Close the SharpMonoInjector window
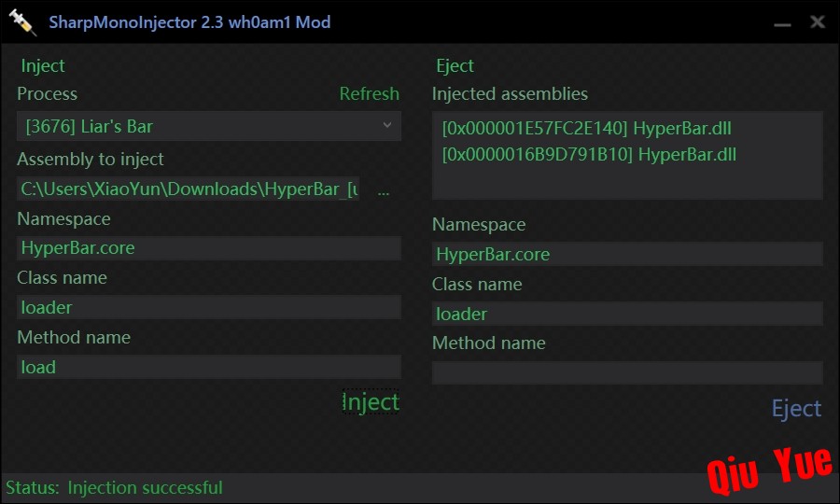840x504 pixels. [x=818, y=22]
